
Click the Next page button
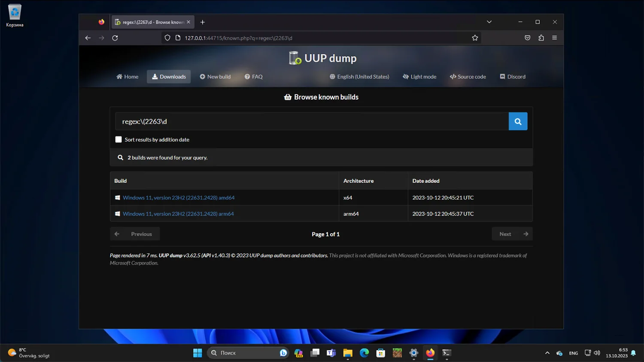coord(512,234)
